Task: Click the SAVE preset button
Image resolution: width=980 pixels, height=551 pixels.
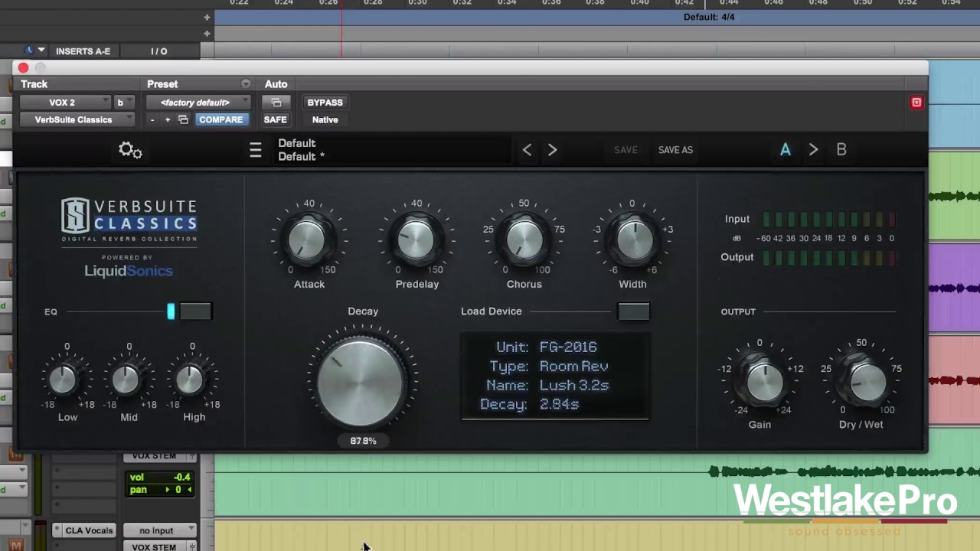Action: [x=626, y=150]
